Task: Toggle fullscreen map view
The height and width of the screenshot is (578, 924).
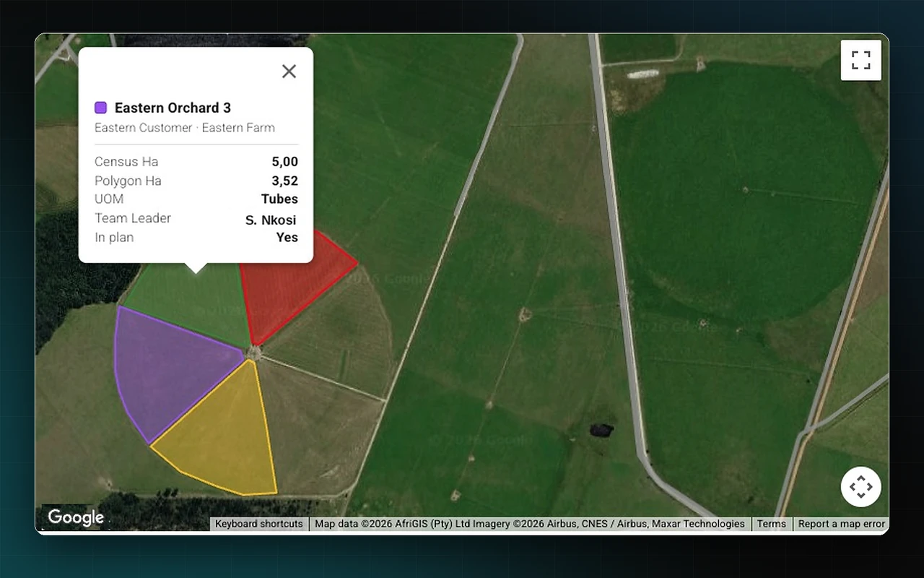Action: point(861,60)
